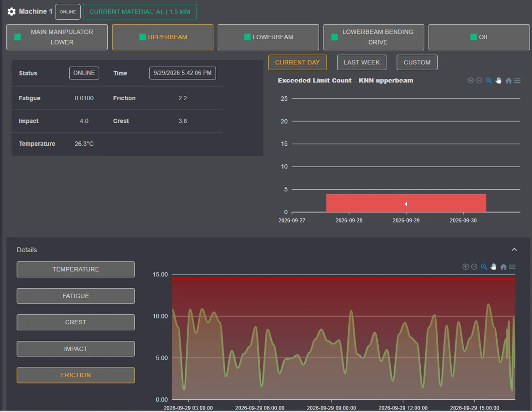Viewport: 532px width, 412px height.
Task: Select the Current Day time range
Action: point(297,62)
